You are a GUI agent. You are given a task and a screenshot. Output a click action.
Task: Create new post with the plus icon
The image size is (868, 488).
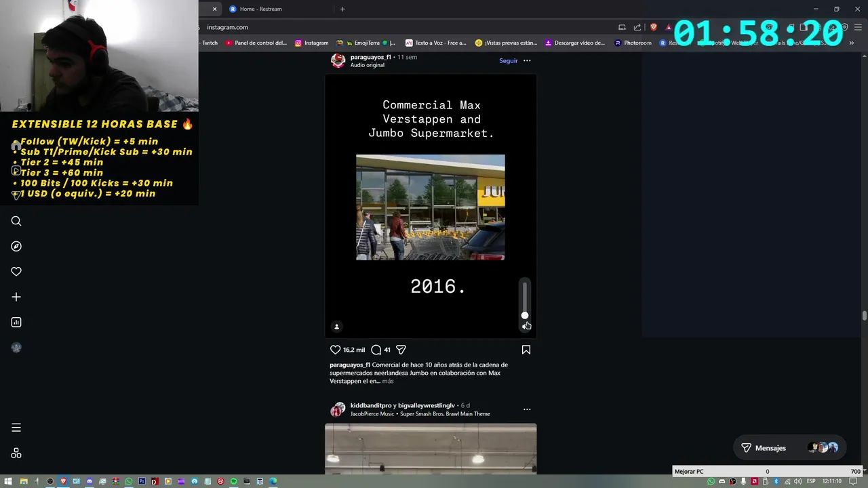(x=16, y=297)
